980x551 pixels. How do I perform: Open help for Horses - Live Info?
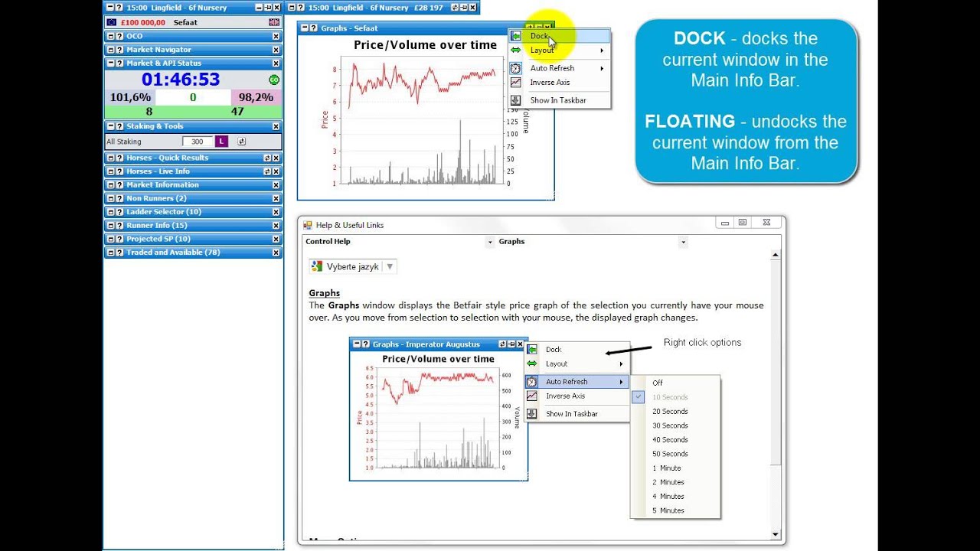[119, 171]
